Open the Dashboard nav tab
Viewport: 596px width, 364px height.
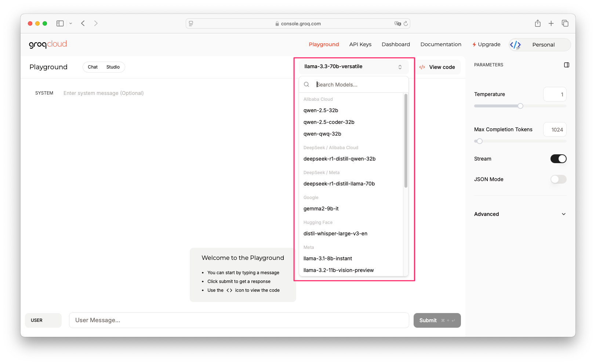[x=396, y=44]
